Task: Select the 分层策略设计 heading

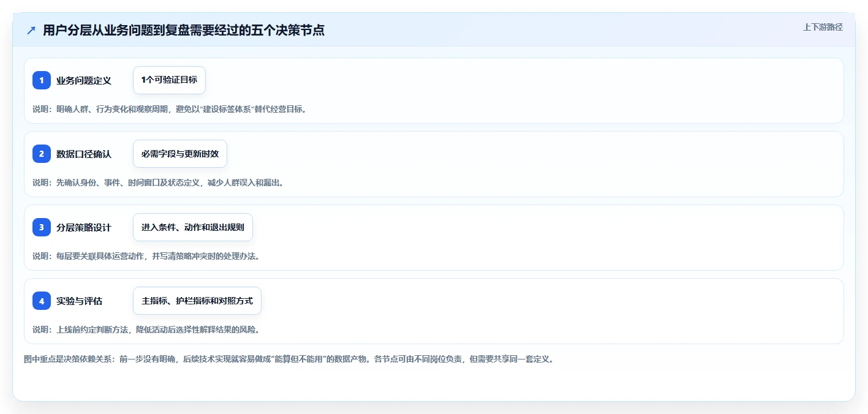Action: click(x=84, y=227)
